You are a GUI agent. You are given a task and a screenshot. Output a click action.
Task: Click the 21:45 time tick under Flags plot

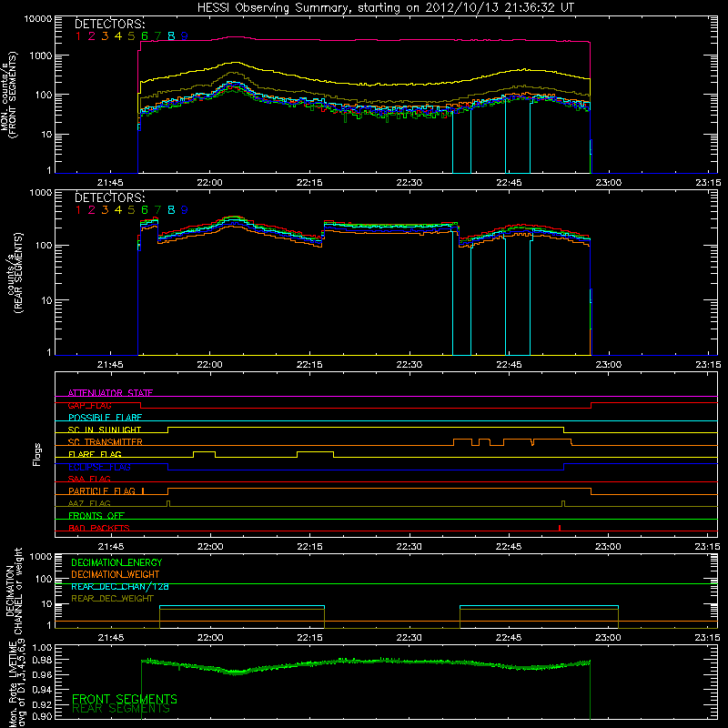(110, 547)
